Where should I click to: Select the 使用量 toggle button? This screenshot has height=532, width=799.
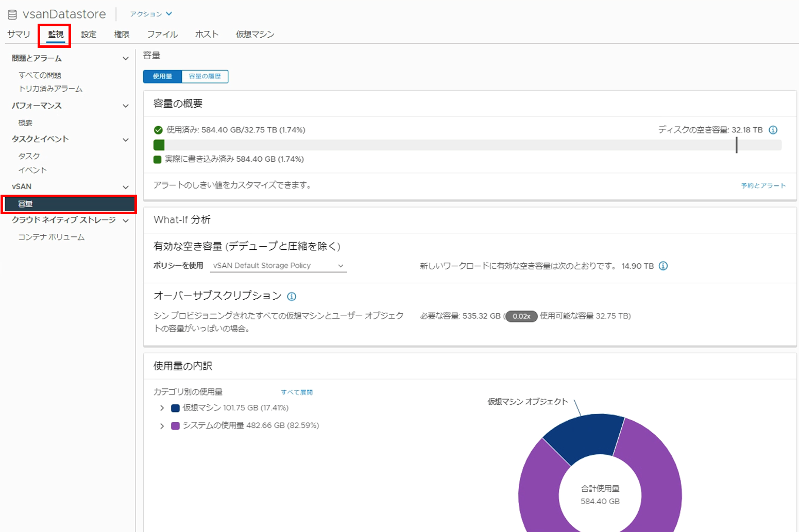pos(162,76)
